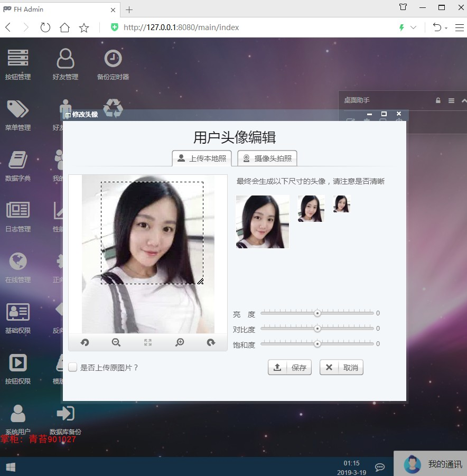The width and height of the screenshot is (467, 476).
Task: Close the 修改头像 dialog
Action: [x=399, y=114]
